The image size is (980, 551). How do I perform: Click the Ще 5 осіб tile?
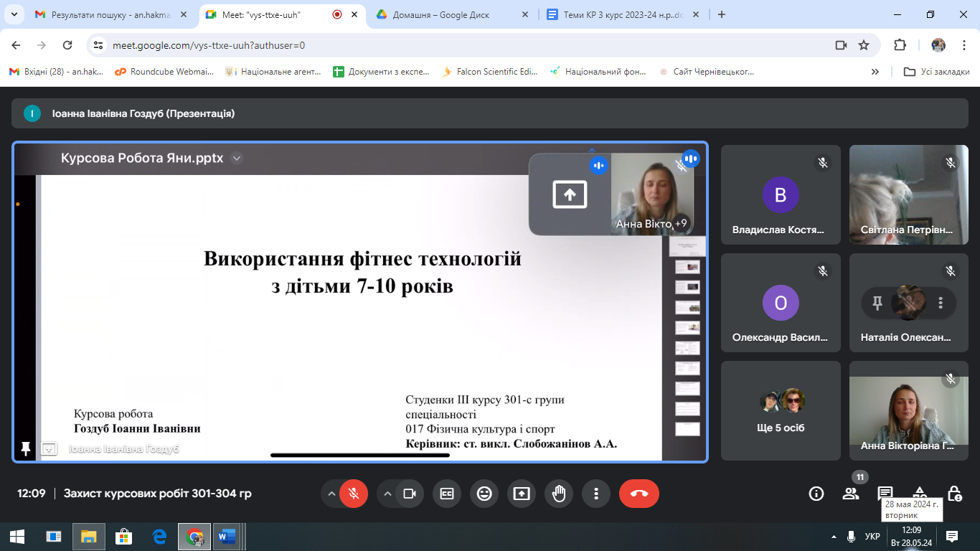(x=781, y=410)
